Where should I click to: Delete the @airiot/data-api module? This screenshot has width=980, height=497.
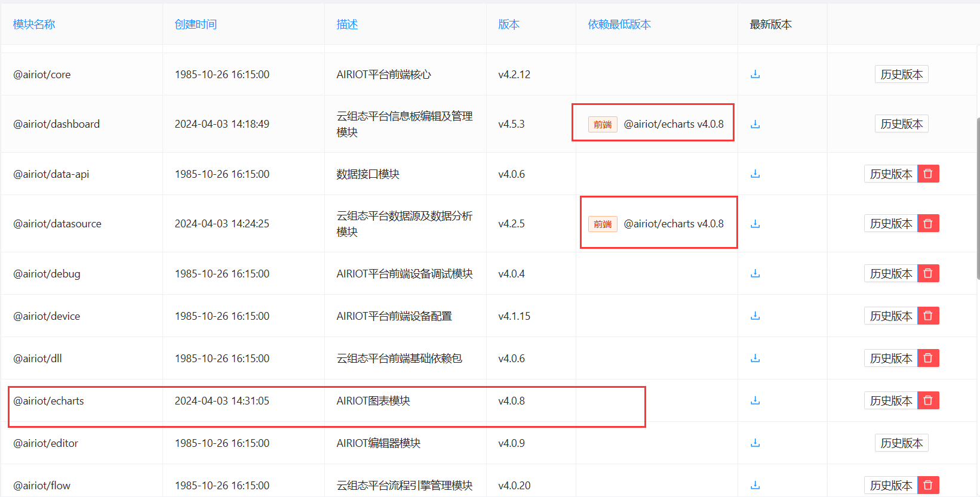pos(928,174)
